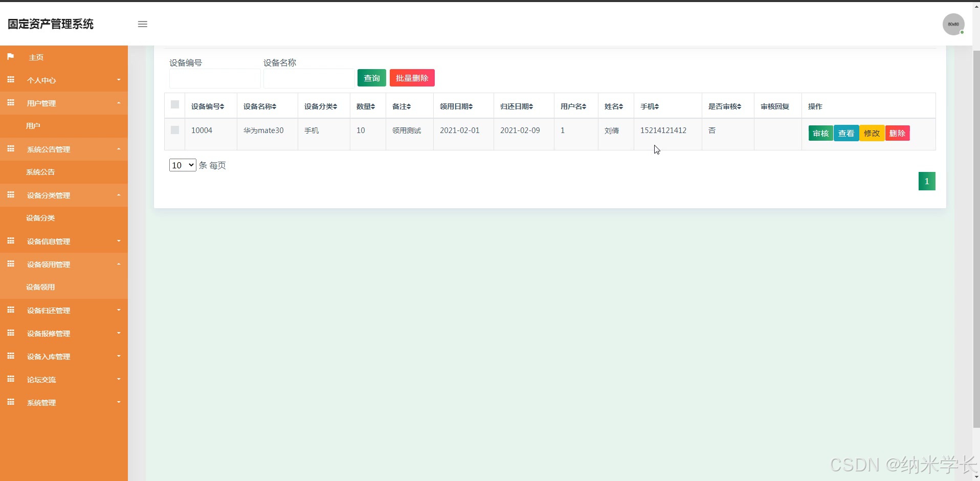Collapse the 设备领用管理 sidebar menu
This screenshot has height=481, width=980.
point(64,264)
